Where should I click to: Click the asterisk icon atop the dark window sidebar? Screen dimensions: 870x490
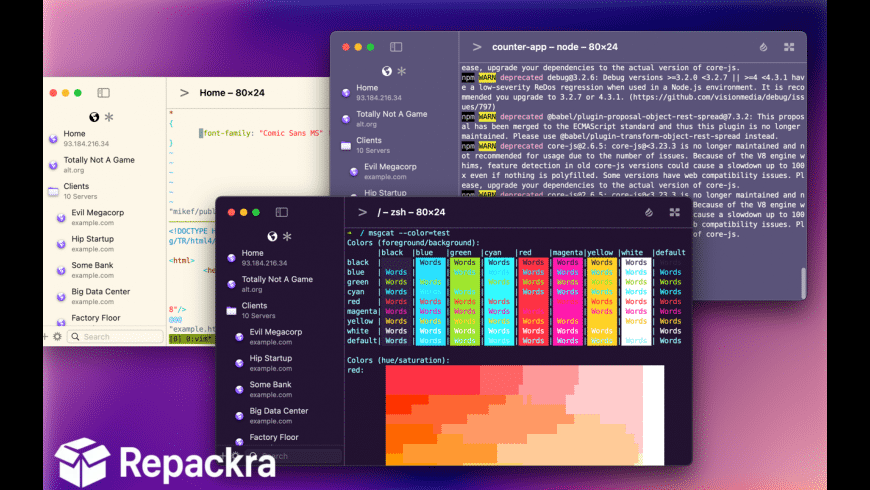(x=287, y=236)
